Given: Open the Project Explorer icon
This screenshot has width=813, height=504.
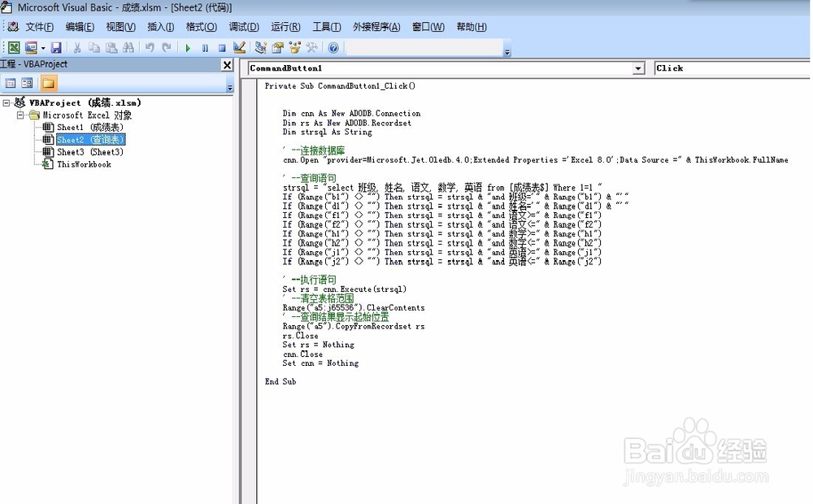Looking at the screenshot, I should click(261, 48).
